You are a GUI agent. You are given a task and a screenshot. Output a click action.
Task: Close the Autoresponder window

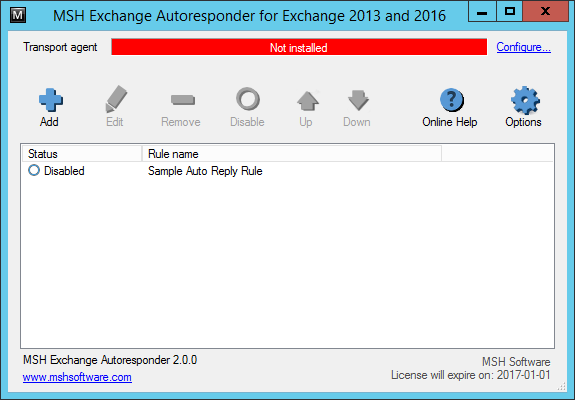coord(545,12)
